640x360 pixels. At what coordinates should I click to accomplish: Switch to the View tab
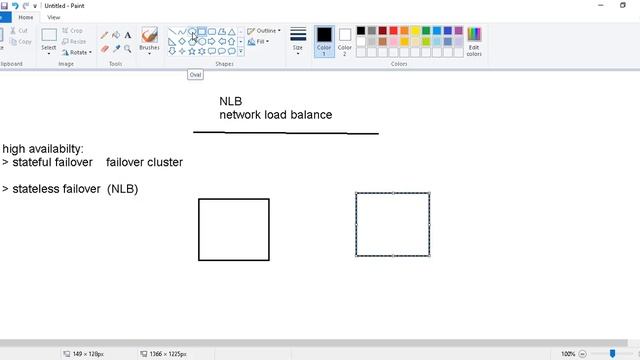pyautogui.click(x=53, y=18)
